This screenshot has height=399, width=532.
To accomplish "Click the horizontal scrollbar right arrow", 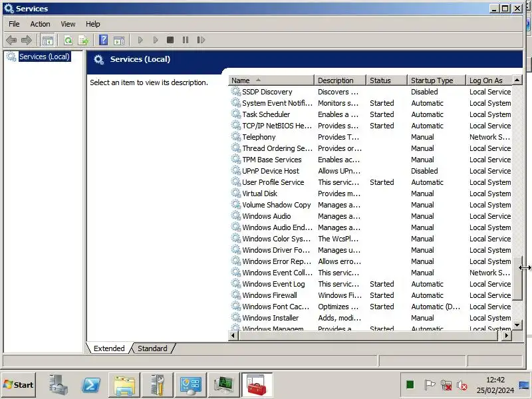I will click(x=507, y=336).
